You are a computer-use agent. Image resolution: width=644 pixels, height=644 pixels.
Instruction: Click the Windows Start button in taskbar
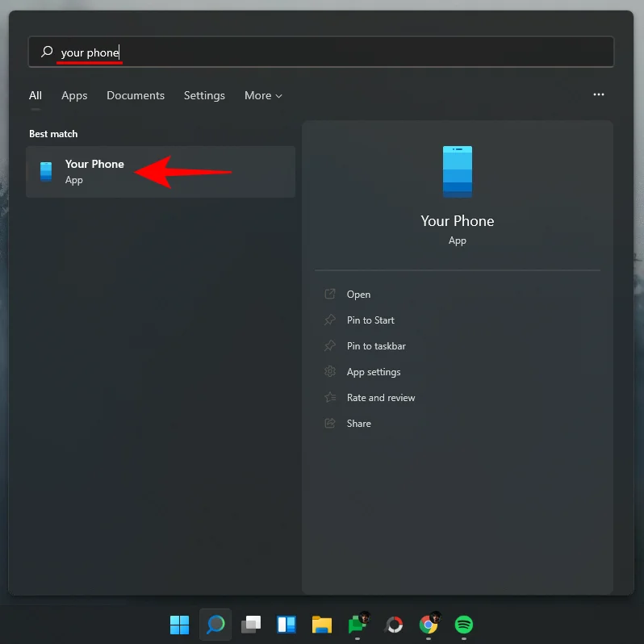point(179,625)
